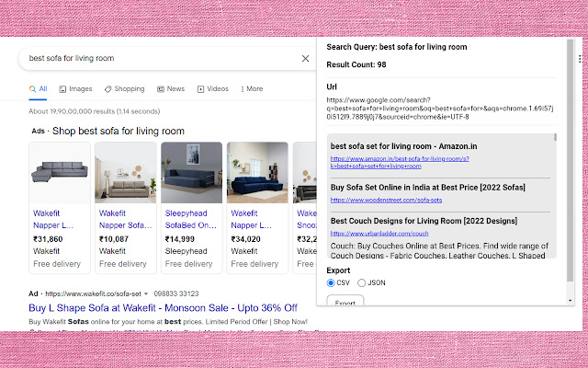Open 'Buy L Shape Sofa at Wakefit - Monsoon Sale' ad
588x368 pixels.
[164, 308]
